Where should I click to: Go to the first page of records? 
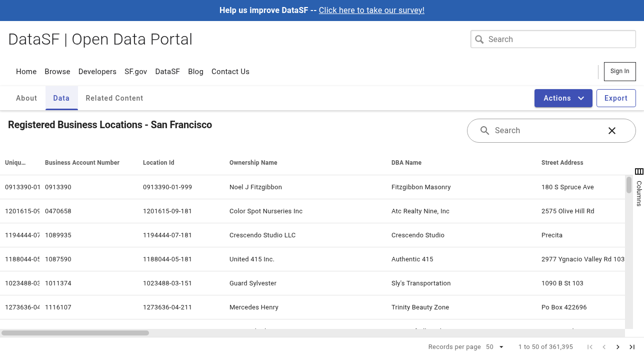click(x=590, y=347)
